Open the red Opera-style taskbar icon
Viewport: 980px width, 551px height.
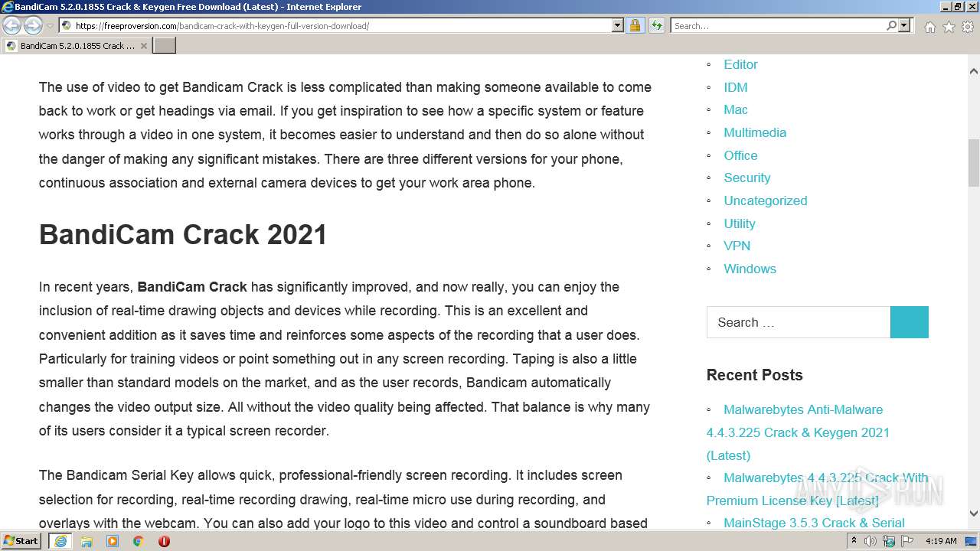coord(164,541)
